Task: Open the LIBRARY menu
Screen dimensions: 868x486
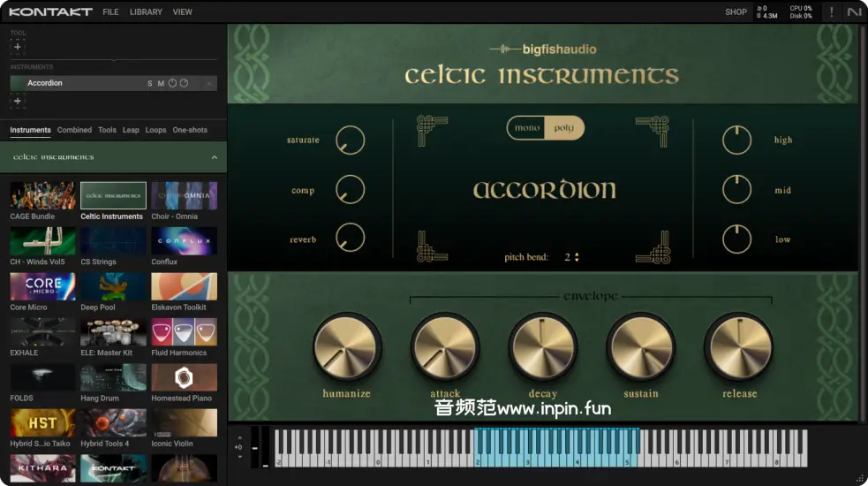Action: 146,11
